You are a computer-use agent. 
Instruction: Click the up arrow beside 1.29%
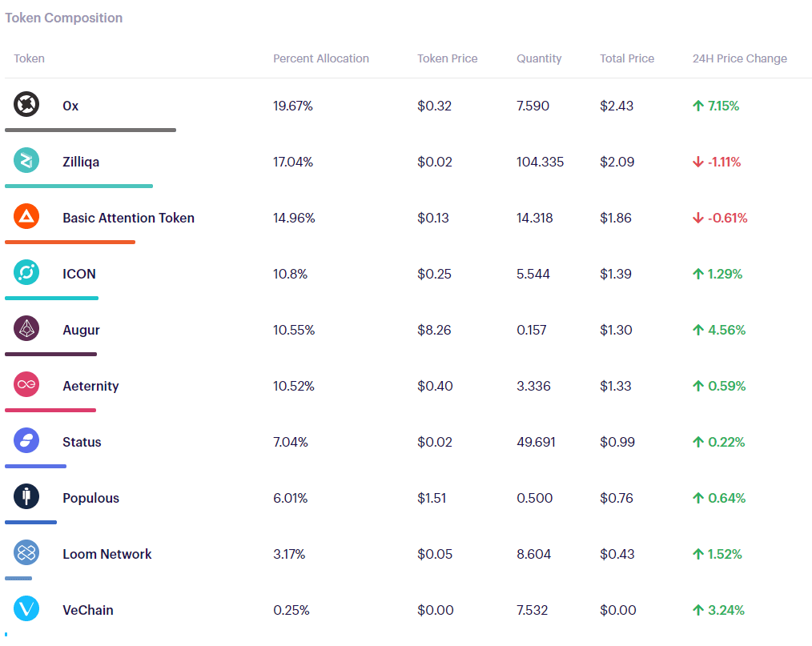click(x=698, y=274)
